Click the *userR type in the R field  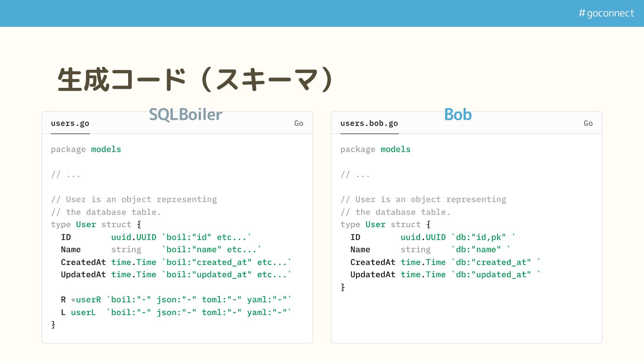pos(86,300)
